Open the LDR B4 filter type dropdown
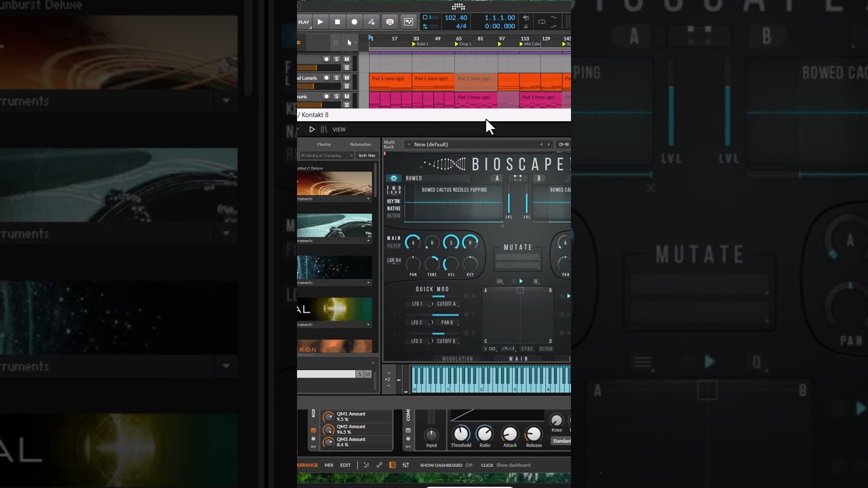The width and height of the screenshot is (868, 488). [x=394, y=260]
